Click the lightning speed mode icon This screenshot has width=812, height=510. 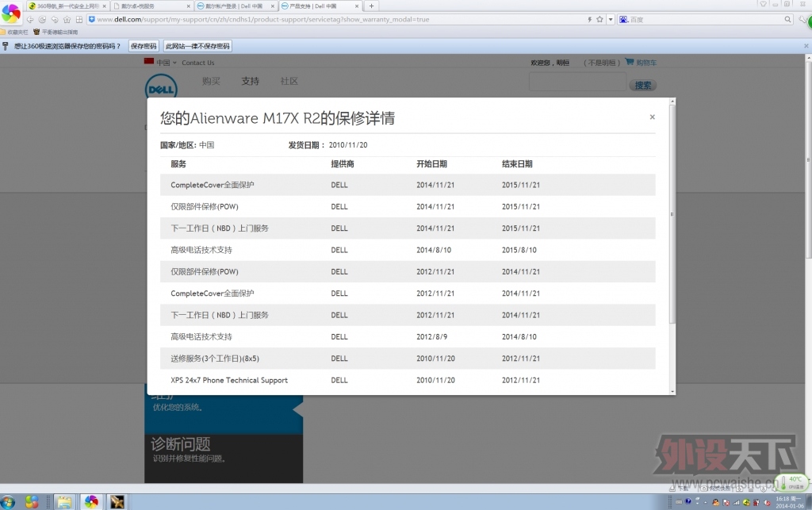pyautogui.click(x=589, y=19)
